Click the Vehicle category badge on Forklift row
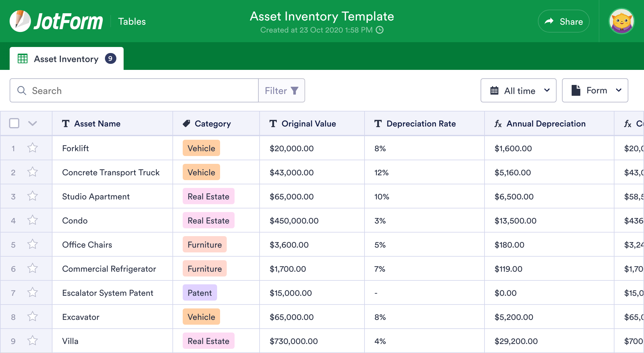This screenshot has height=353, width=644. 201,148
